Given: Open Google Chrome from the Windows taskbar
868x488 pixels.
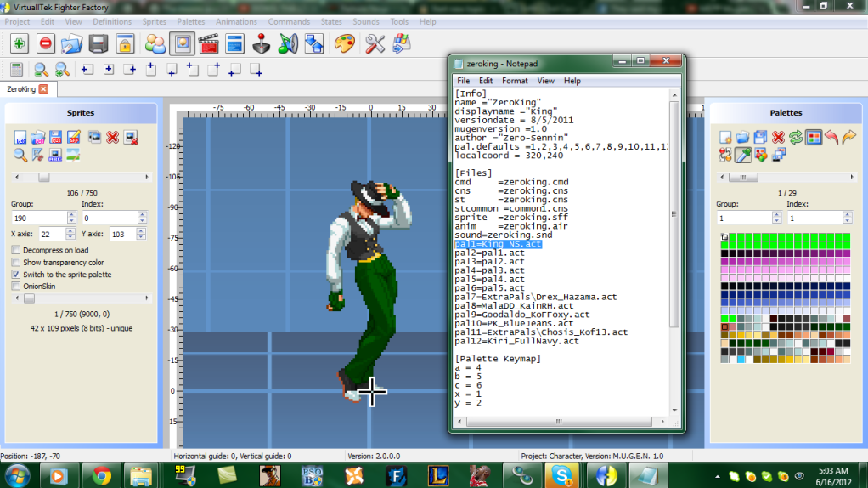Looking at the screenshot, I should click(x=101, y=474).
